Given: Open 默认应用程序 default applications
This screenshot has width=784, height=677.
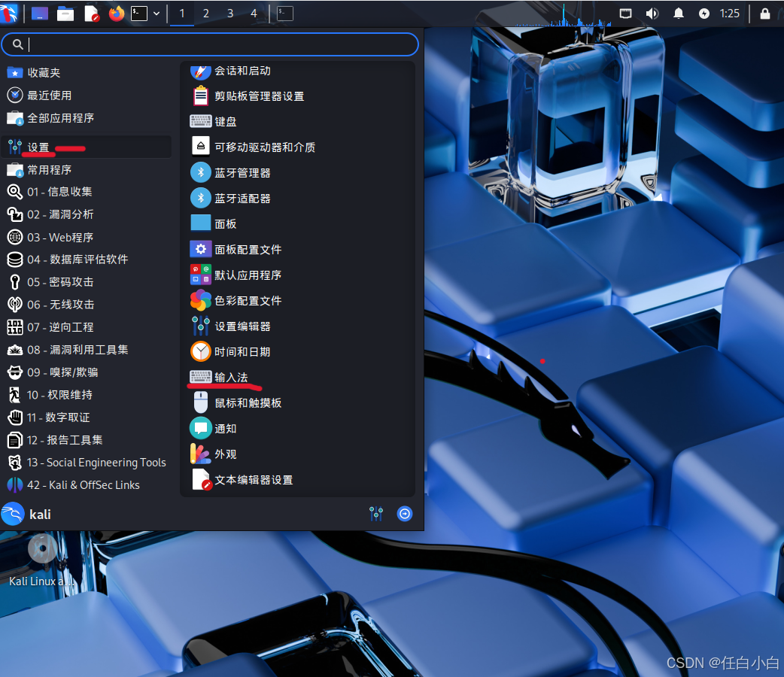Looking at the screenshot, I should coord(297,275).
